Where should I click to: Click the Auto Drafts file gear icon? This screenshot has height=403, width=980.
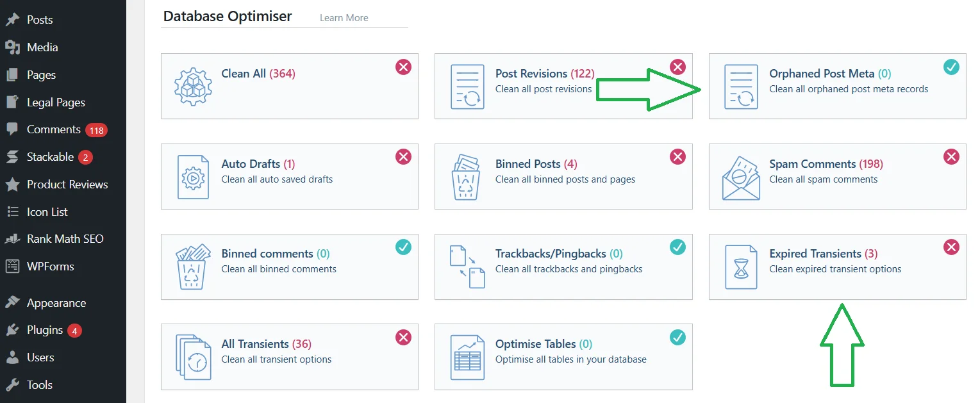(193, 177)
